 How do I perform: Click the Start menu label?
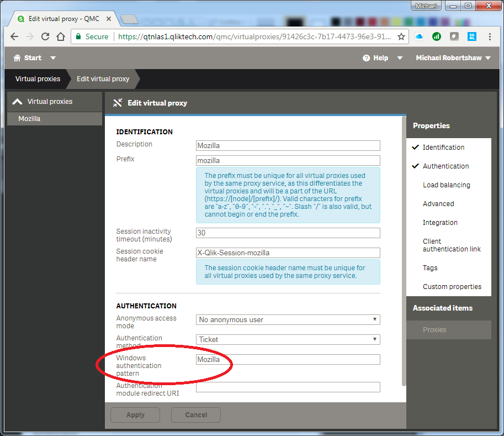point(33,58)
